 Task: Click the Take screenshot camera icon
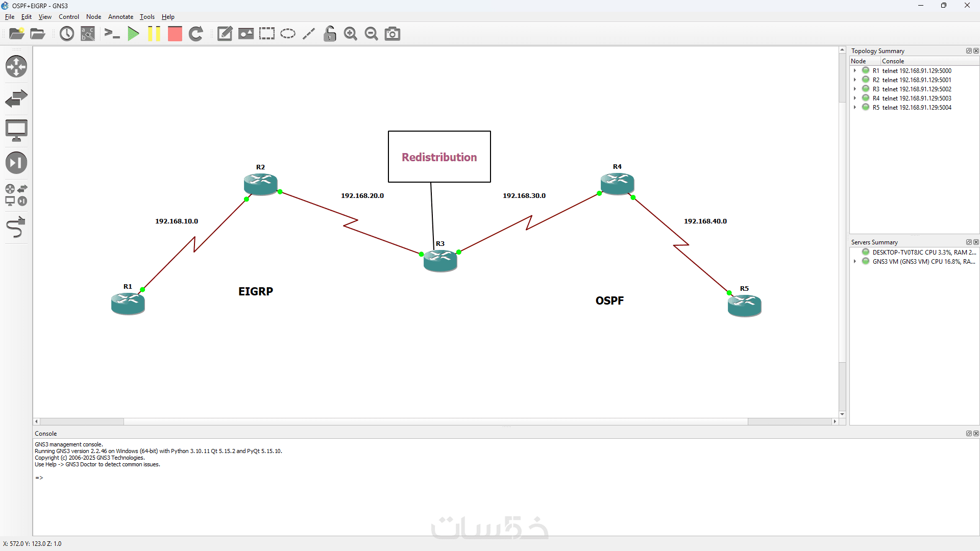(392, 34)
